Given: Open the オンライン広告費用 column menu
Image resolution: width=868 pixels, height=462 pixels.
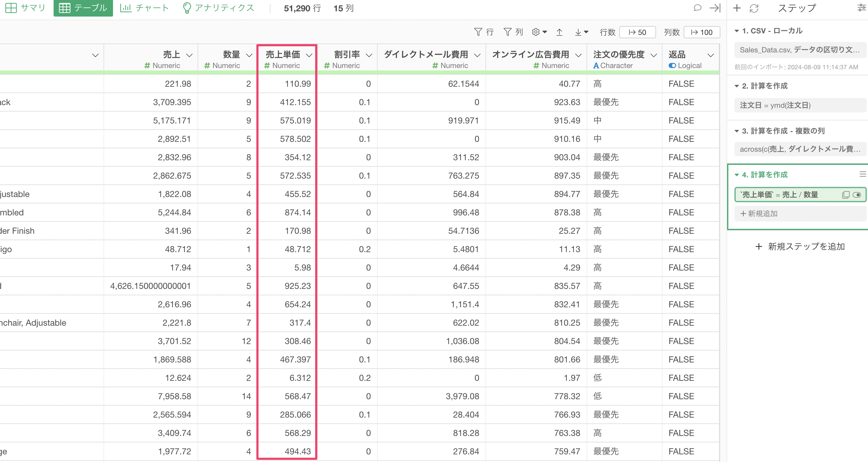Looking at the screenshot, I should click(578, 55).
